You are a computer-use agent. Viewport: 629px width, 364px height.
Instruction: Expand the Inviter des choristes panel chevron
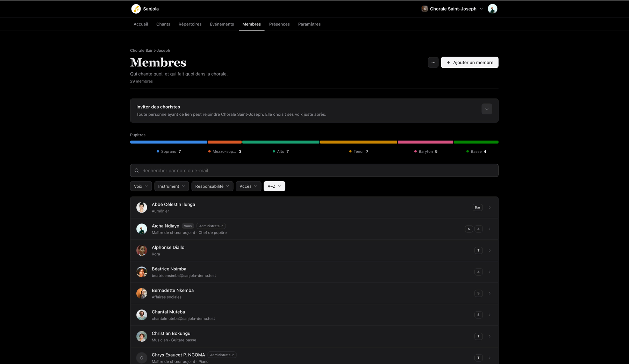tap(487, 109)
